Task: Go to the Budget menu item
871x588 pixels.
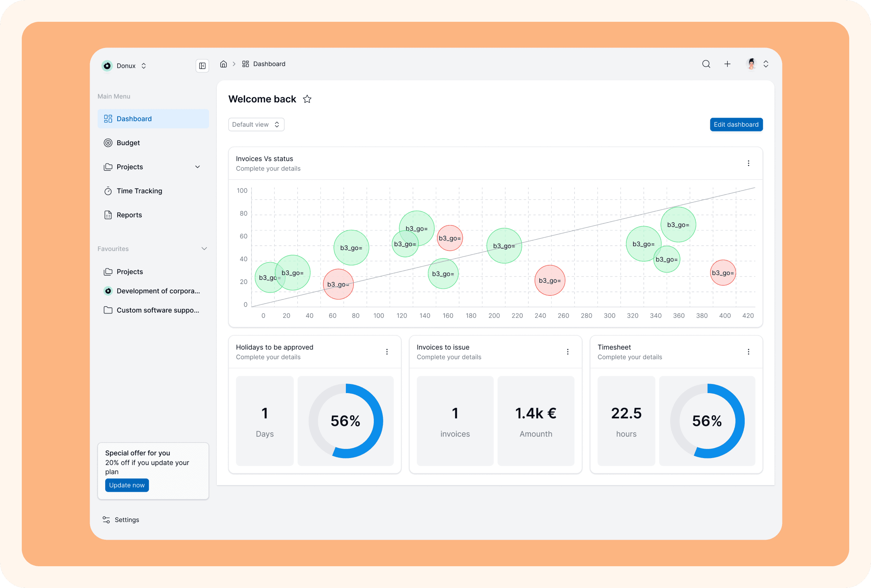Action: coord(128,143)
